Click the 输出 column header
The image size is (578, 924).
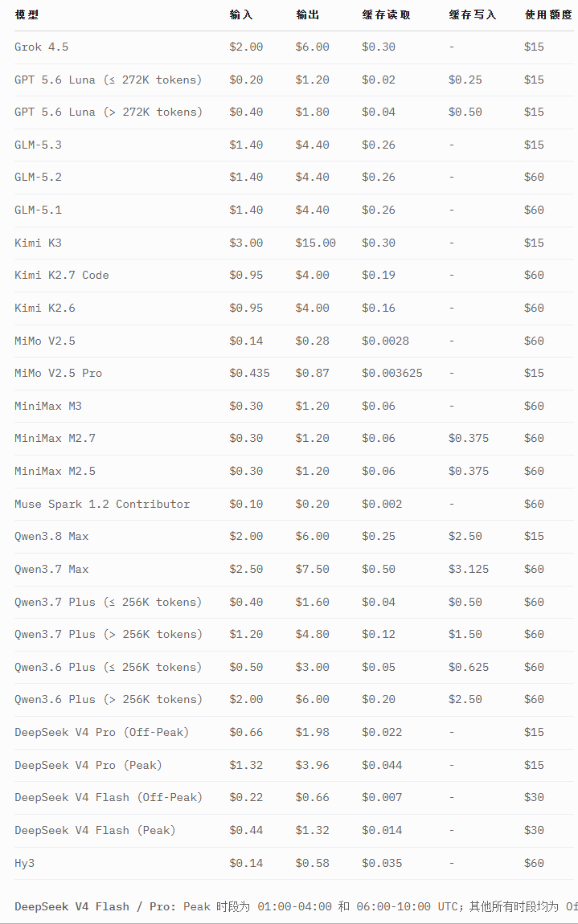click(307, 14)
